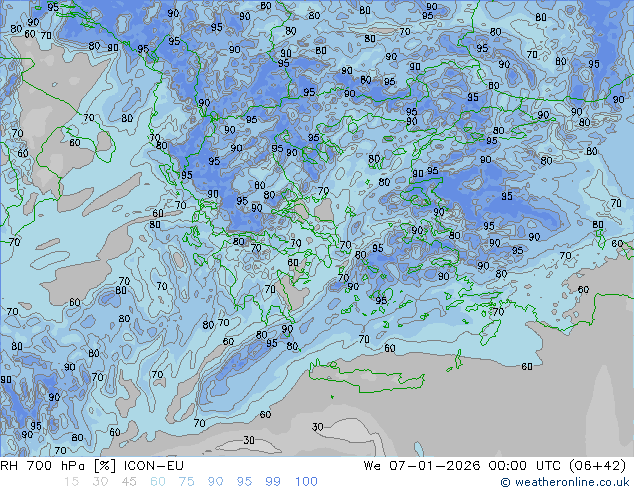Click the 'ICON-EU' model label
The height and width of the screenshot is (490, 634).
154,466
